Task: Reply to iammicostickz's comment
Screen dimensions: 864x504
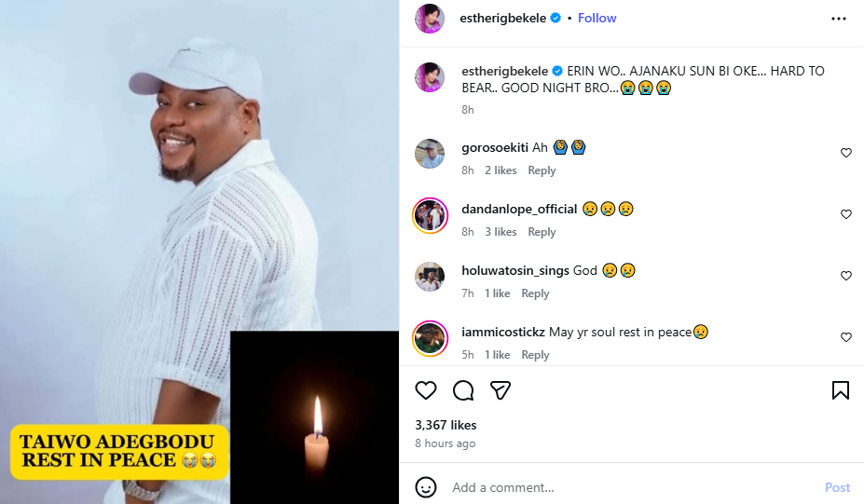Action: tap(535, 355)
